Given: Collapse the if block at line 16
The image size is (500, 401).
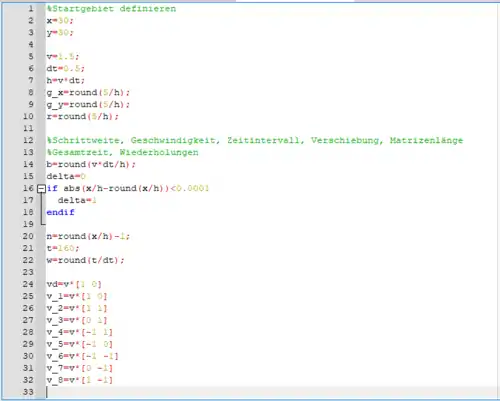Looking at the screenshot, I should 41,189.
